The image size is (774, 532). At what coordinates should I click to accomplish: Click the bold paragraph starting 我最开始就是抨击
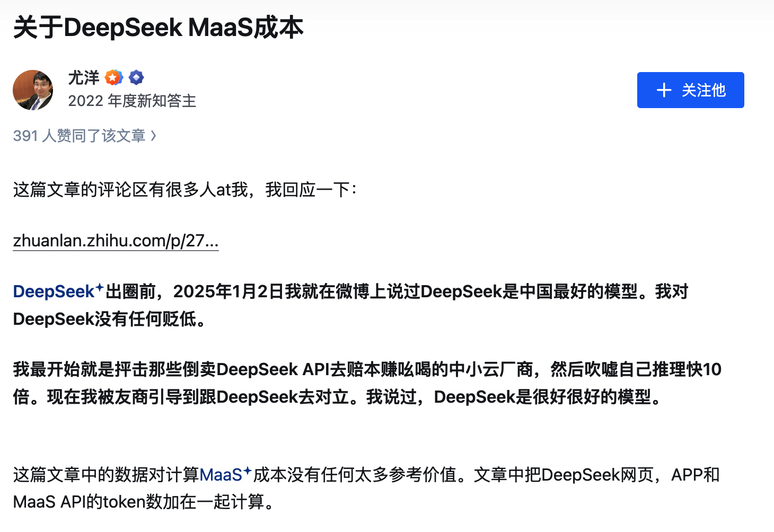pyautogui.click(x=367, y=369)
